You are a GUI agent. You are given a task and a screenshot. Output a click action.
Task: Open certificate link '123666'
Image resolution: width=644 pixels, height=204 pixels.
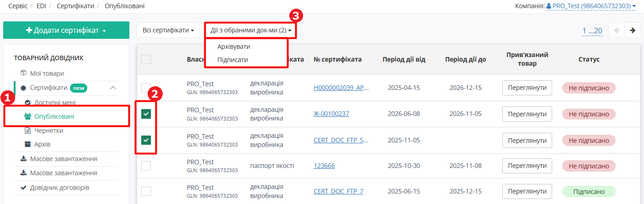tap(324, 166)
